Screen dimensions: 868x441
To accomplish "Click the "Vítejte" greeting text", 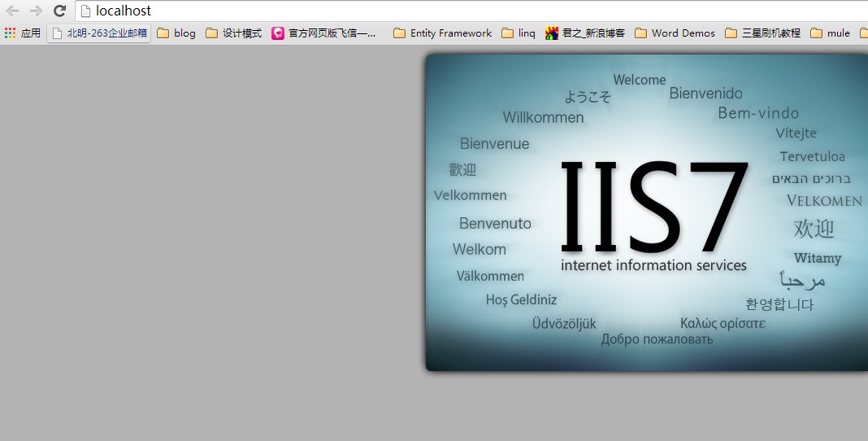I will click(x=796, y=133).
